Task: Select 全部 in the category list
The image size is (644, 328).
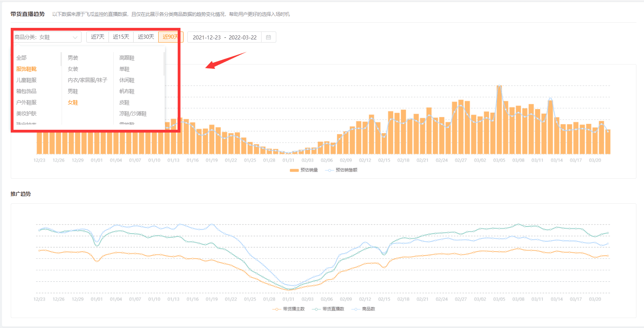Action: pyautogui.click(x=21, y=58)
